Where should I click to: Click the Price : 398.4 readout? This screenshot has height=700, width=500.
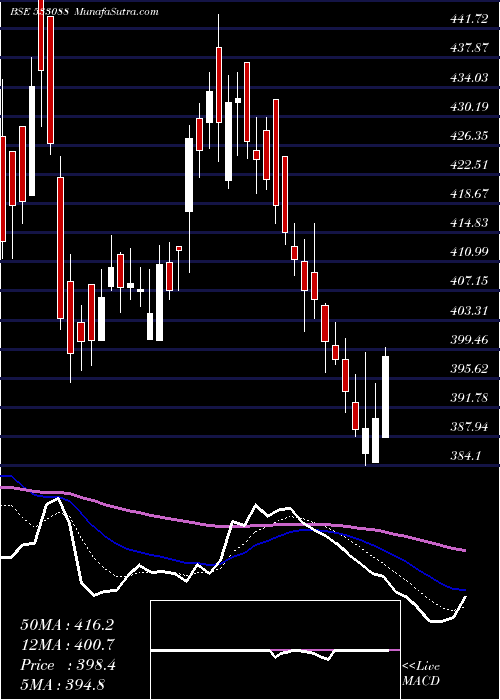(x=68, y=665)
